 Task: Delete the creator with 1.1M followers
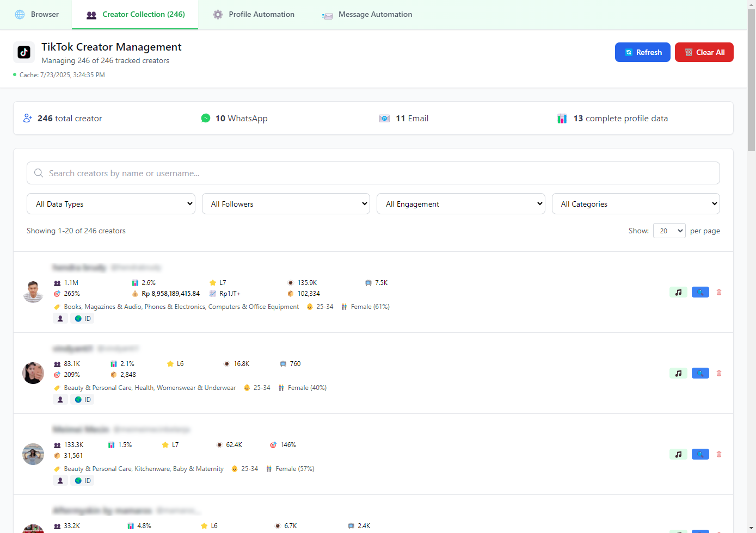pyautogui.click(x=719, y=292)
